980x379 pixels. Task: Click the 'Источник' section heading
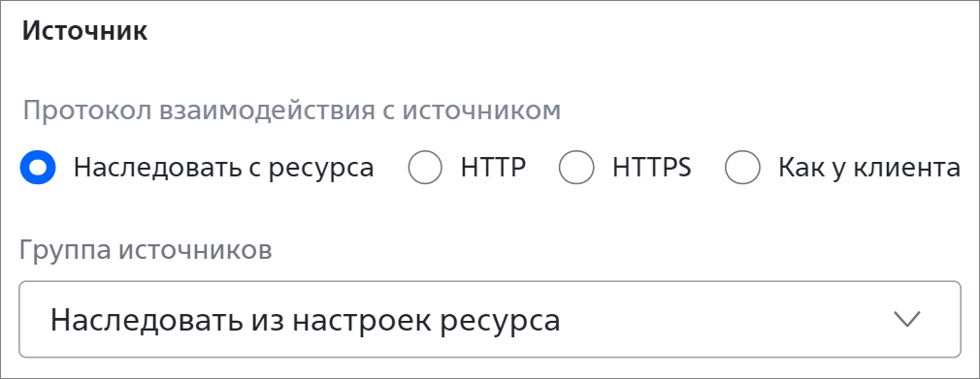point(85,31)
